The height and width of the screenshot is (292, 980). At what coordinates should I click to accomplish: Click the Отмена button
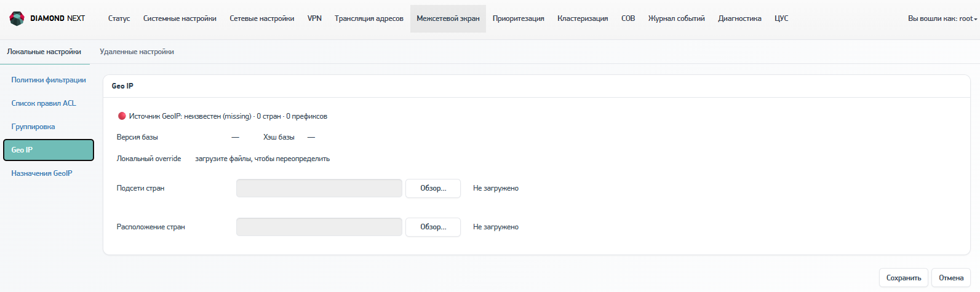click(951, 278)
